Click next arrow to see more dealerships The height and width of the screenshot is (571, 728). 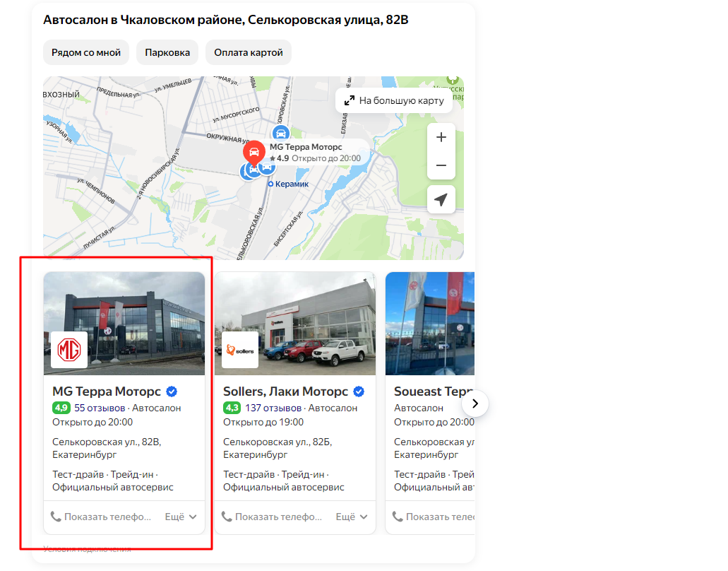coord(475,404)
